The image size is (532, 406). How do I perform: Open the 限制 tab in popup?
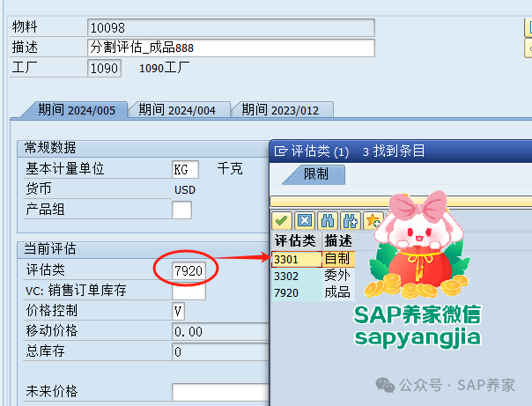click(x=315, y=174)
